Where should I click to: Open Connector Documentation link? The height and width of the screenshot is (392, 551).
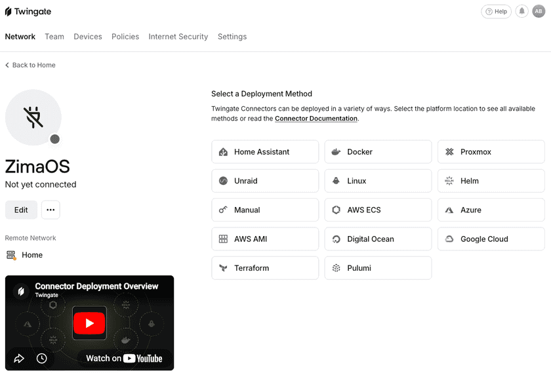coord(316,119)
